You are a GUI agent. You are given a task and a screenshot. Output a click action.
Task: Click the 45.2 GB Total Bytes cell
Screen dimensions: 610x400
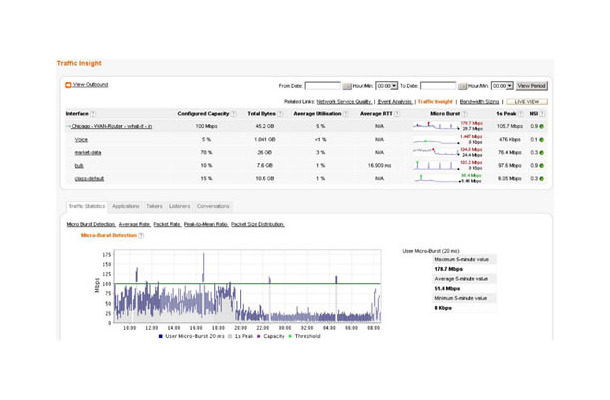pyautogui.click(x=265, y=126)
